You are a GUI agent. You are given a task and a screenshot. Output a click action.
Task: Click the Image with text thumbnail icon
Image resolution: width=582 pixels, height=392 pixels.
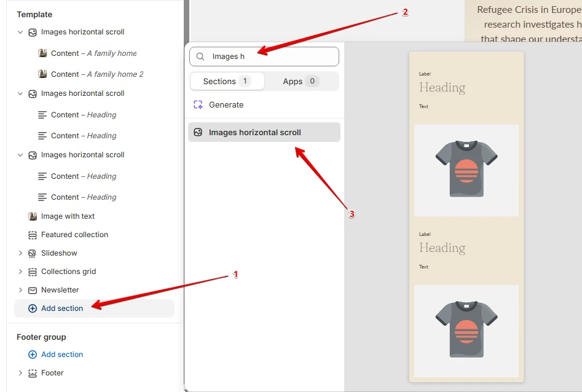click(33, 216)
